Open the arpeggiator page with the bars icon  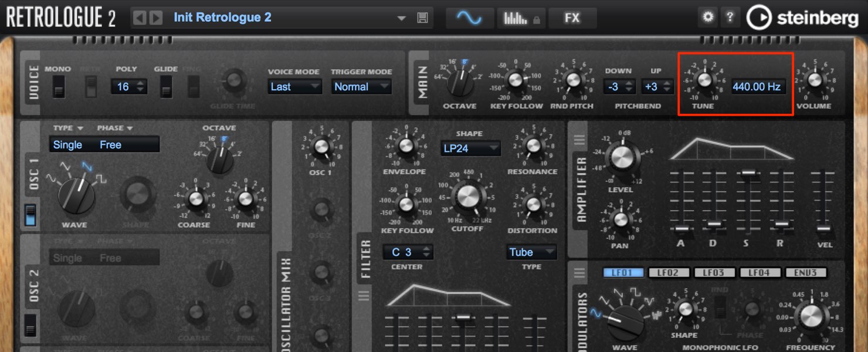[x=520, y=18]
